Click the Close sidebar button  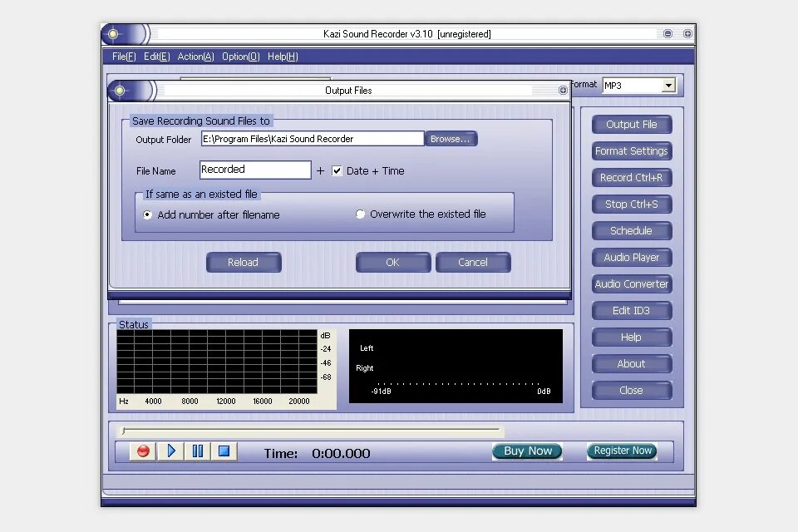[632, 391]
